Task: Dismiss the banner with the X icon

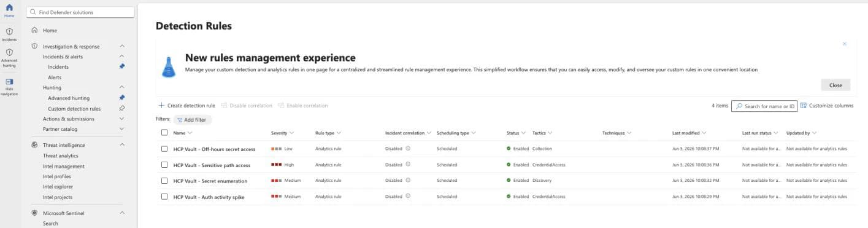Action: 845,44
